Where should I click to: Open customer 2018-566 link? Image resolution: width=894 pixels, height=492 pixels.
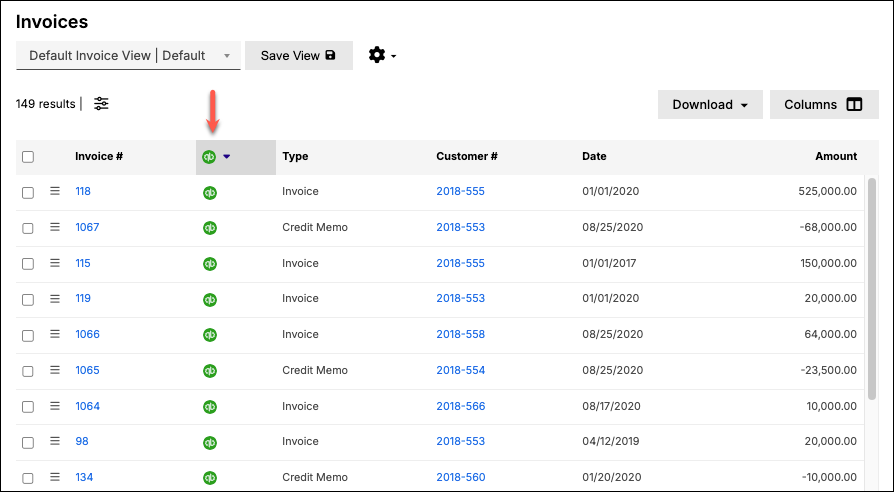(461, 406)
